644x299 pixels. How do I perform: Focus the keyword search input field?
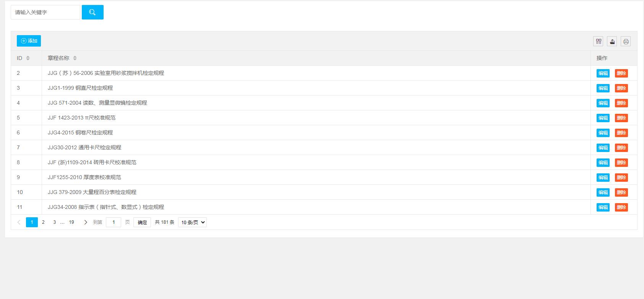click(45, 12)
